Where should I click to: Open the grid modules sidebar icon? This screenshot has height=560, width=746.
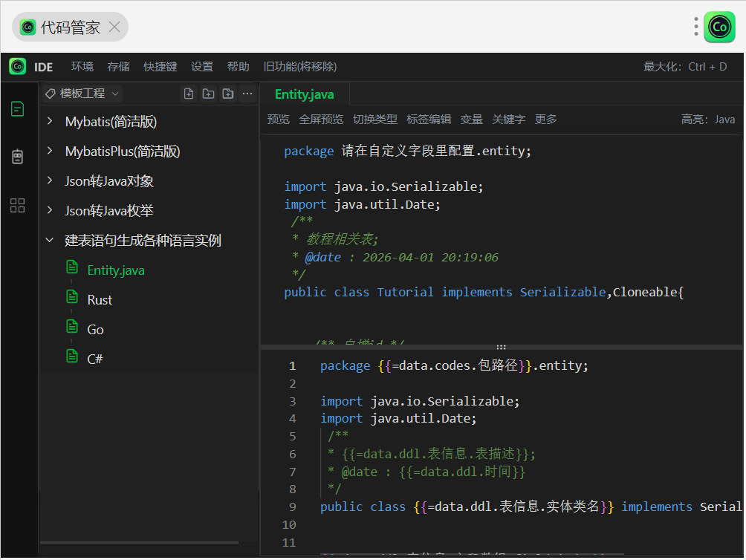point(17,206)
